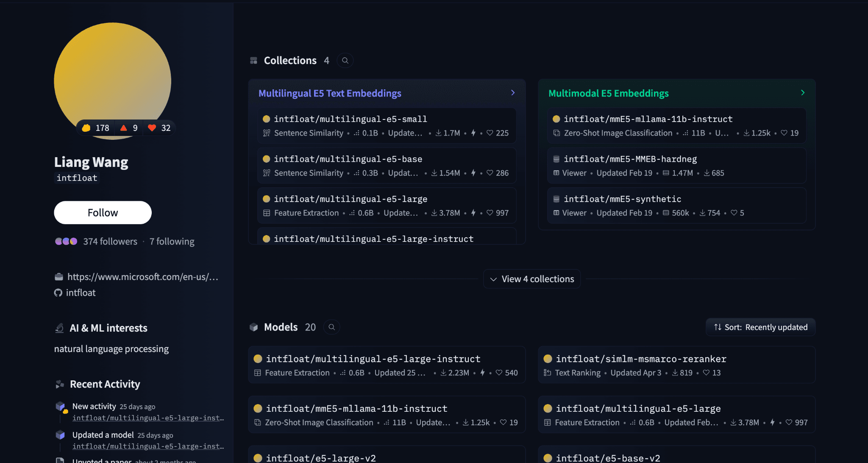Open intfloat/simlm-msmarco-reranker model card
This screenshot has height=463, width=868.
pos(641,359)
